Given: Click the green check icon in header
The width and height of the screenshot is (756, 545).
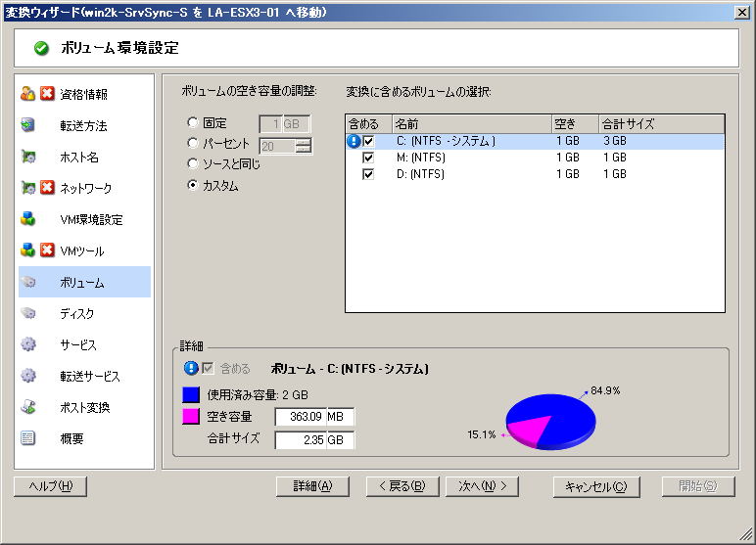Looking at the screenshot, I should tap(41, 48).
